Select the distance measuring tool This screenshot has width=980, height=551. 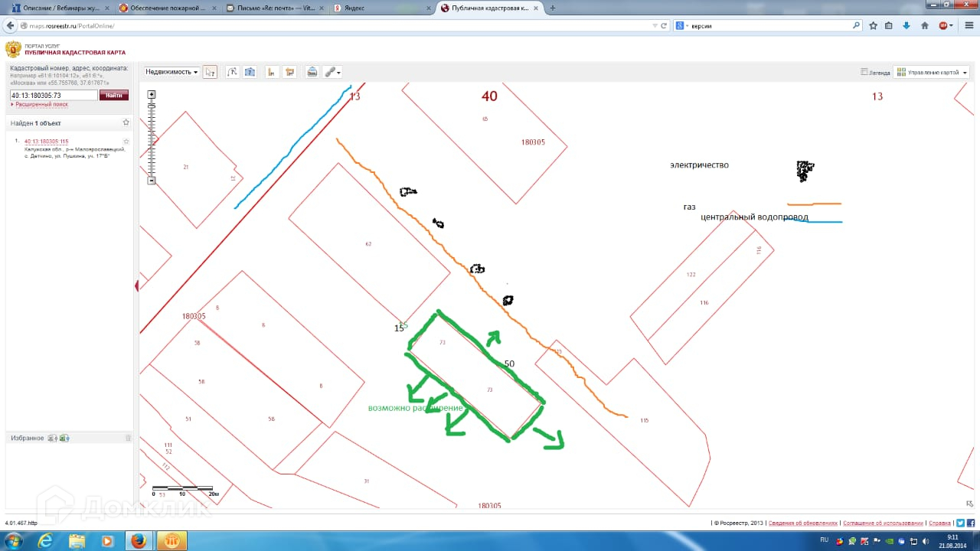(271, 72)
